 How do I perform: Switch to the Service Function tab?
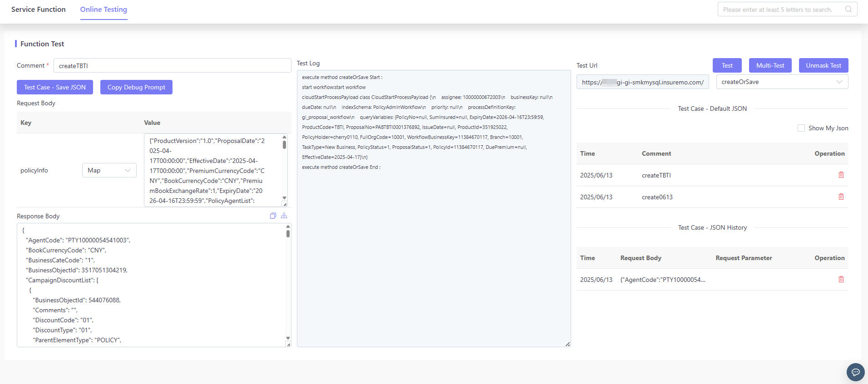click(x=39, y=9)
